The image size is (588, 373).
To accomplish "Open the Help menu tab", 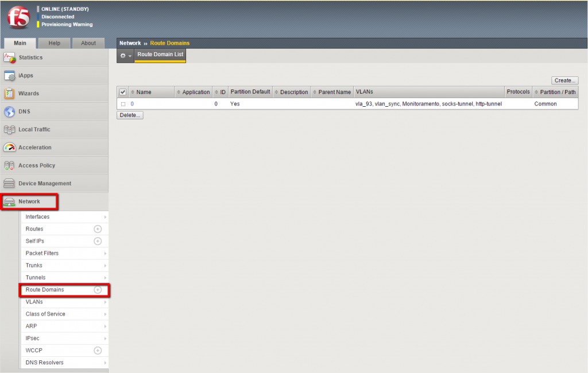I will click(54, 43).
